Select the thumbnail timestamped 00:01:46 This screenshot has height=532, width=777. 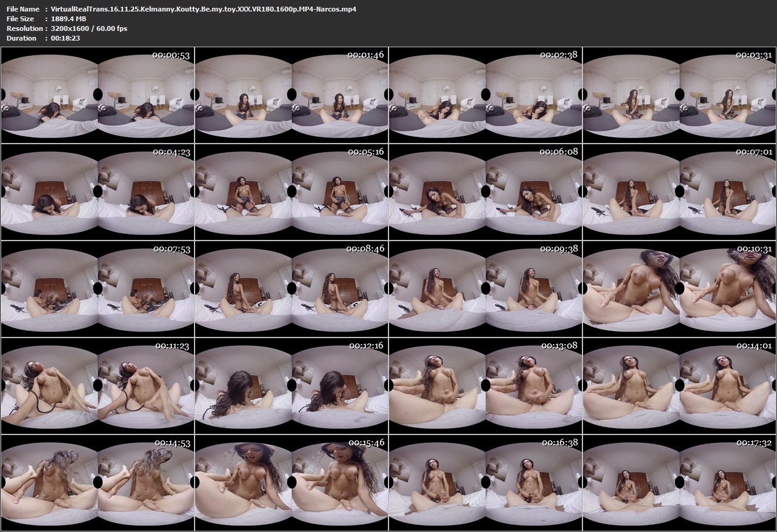pyautogui.click(x=292, y=95)
